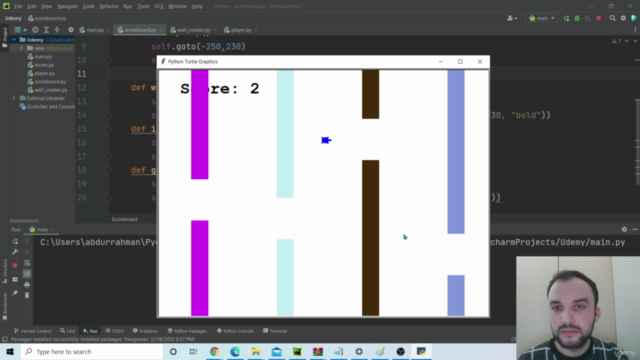
Task: Open Version Control tool window
Action: (x=33, y=331)
